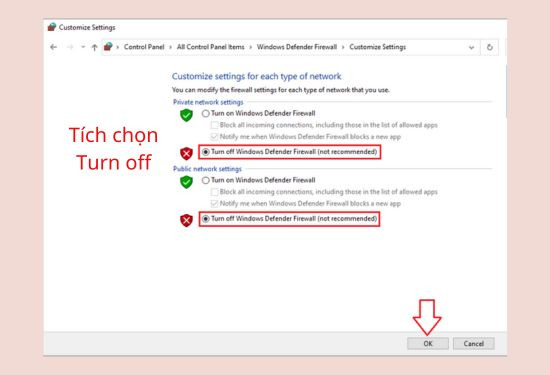The width and height of the screenshot is (550, 375).
Task: Select Turn on Firewall for public network
Action: pos(206,180)
